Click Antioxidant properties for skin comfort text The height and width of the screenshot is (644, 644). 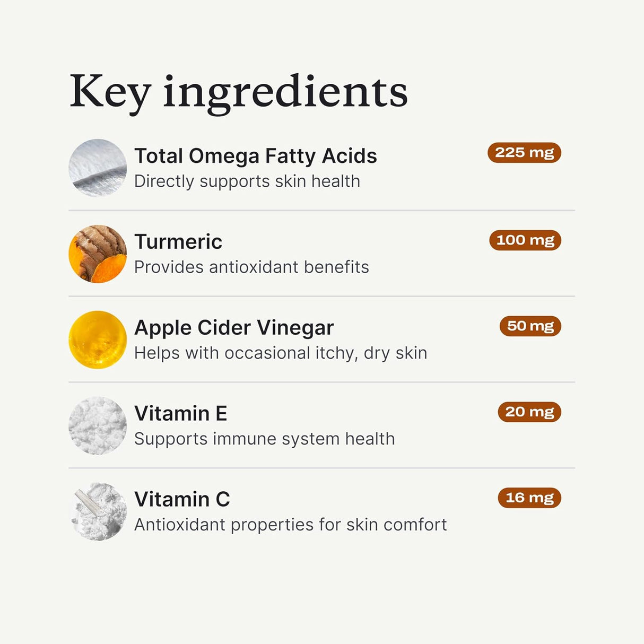(x=290, y=525)
